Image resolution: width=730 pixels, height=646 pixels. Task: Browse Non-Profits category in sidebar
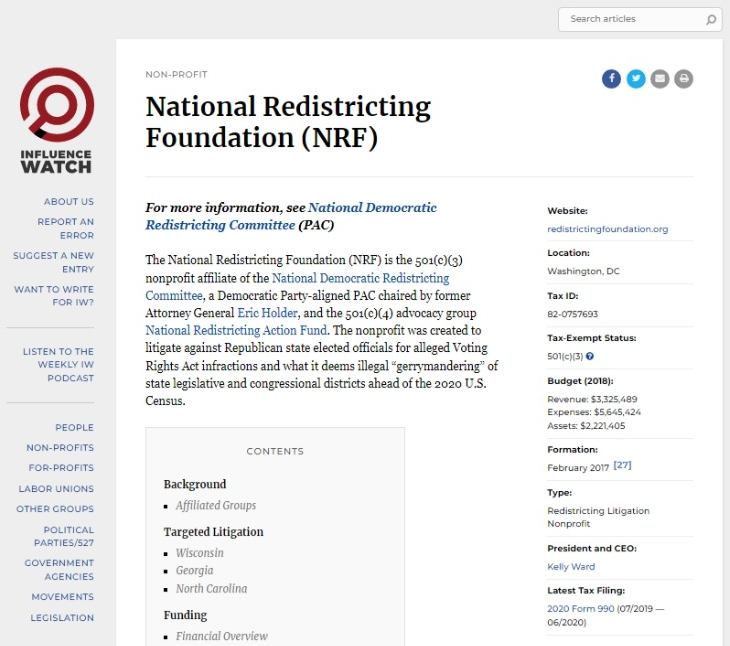click(x=60, y=448)
